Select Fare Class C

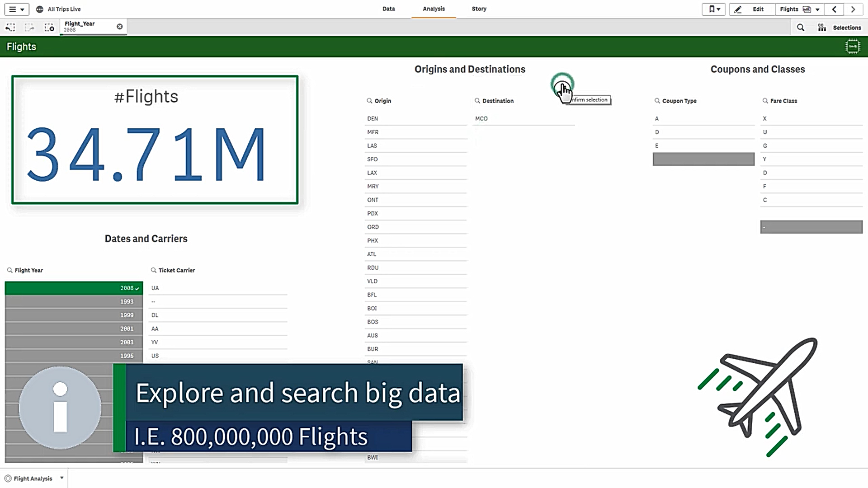coord(811,200)
